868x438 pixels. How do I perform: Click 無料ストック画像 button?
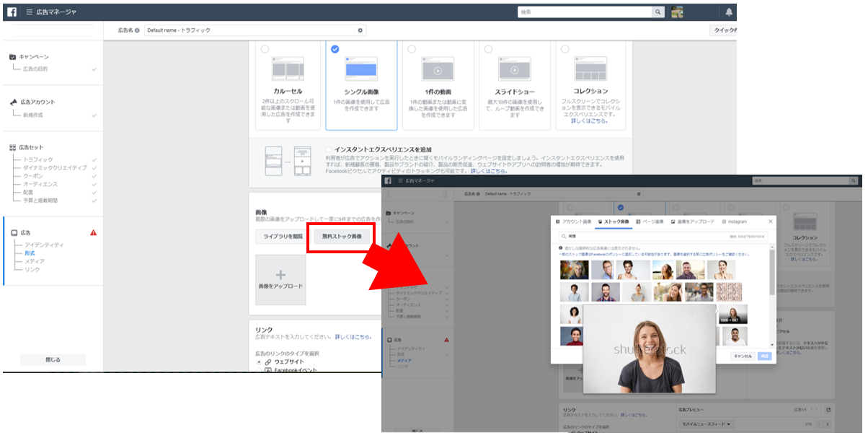342,237
